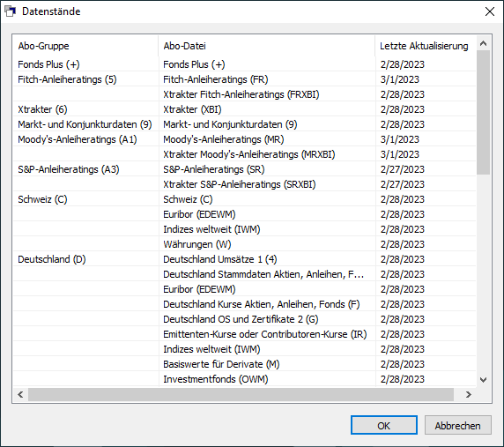Image resolution: width=504 pixels, height=447 pixels.
Task: Click the horizontal scroll right arrow
Action: tap(469, 394)
